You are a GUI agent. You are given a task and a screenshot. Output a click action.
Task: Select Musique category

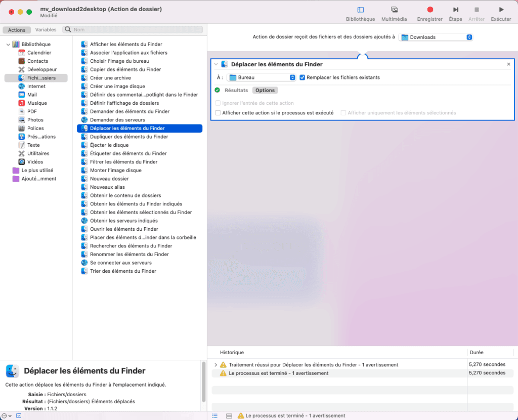coord(37,103)
